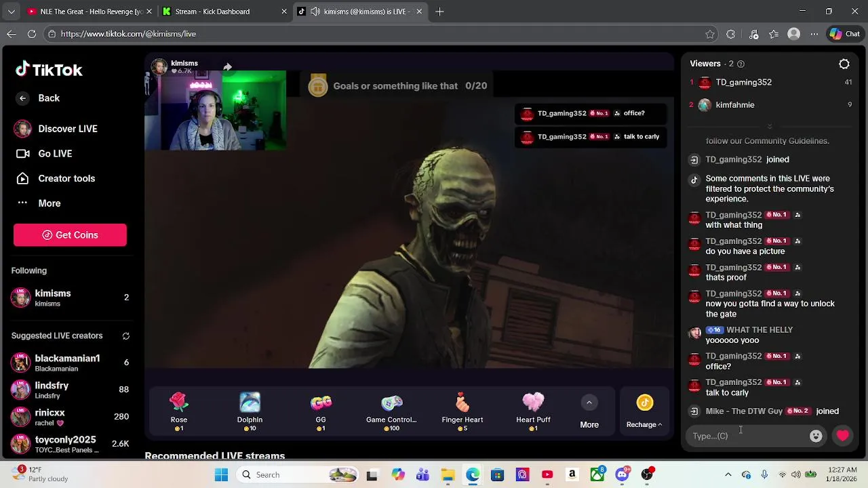Click the address bar URL
868x488 pixels.
click(x=128, y=34)
